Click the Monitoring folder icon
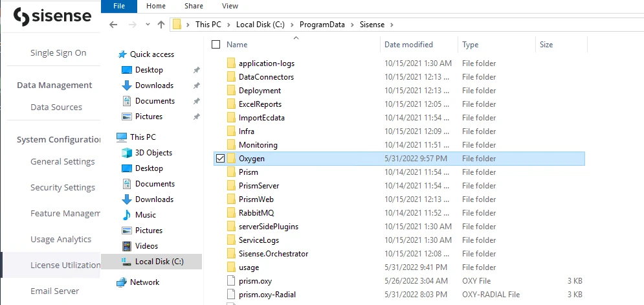644x305 pixels. (231, 144)
